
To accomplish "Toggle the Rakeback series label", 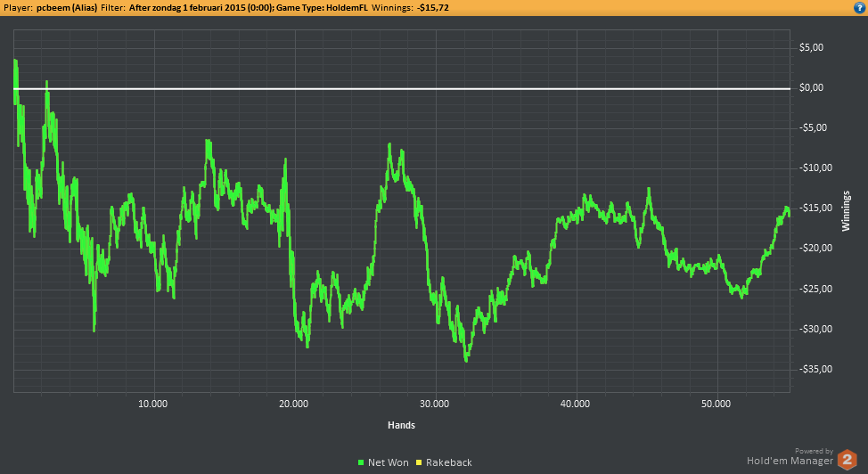I will pyautogui.click(x=449, y=462).
